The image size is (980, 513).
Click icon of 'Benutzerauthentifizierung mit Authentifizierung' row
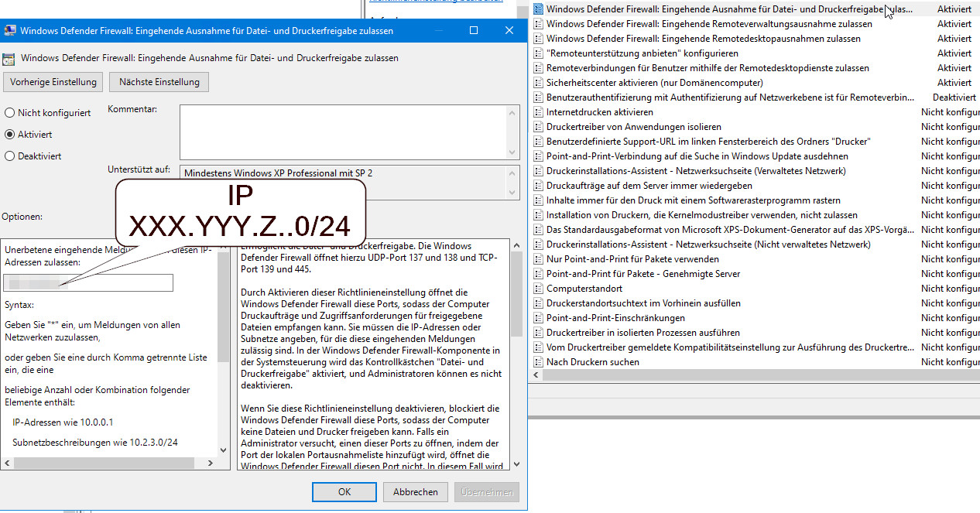(539, 97)
